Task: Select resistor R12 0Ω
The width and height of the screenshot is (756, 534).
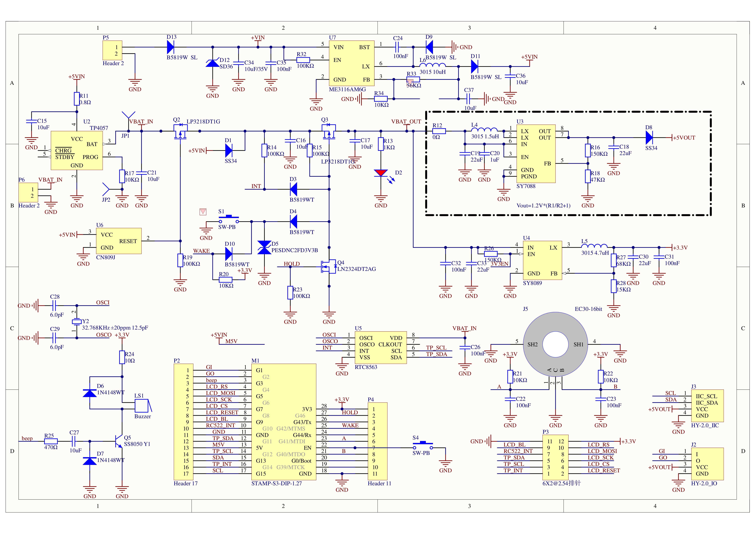Action: coord(439,131)
